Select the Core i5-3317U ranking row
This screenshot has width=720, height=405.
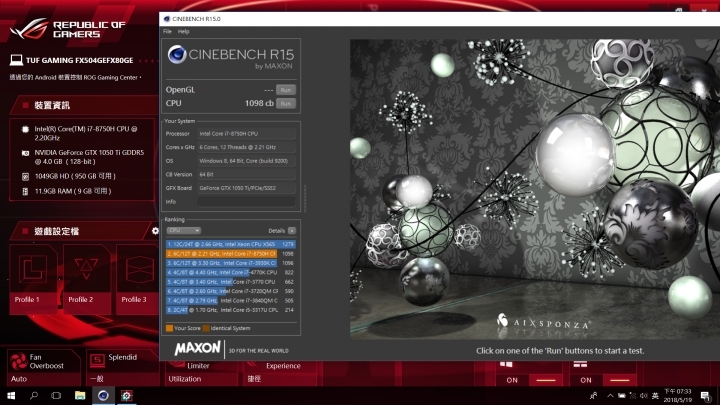tap(231, 310)
